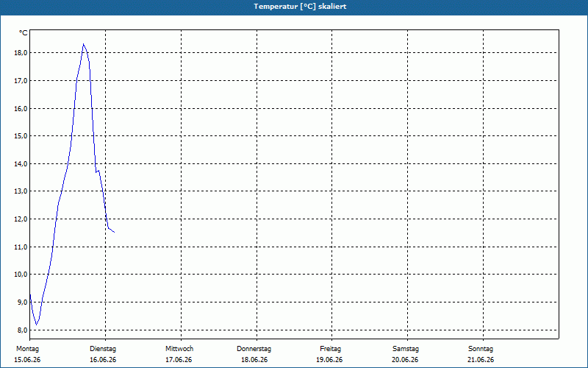Click the Mittwoch day label

coord(179,349)
